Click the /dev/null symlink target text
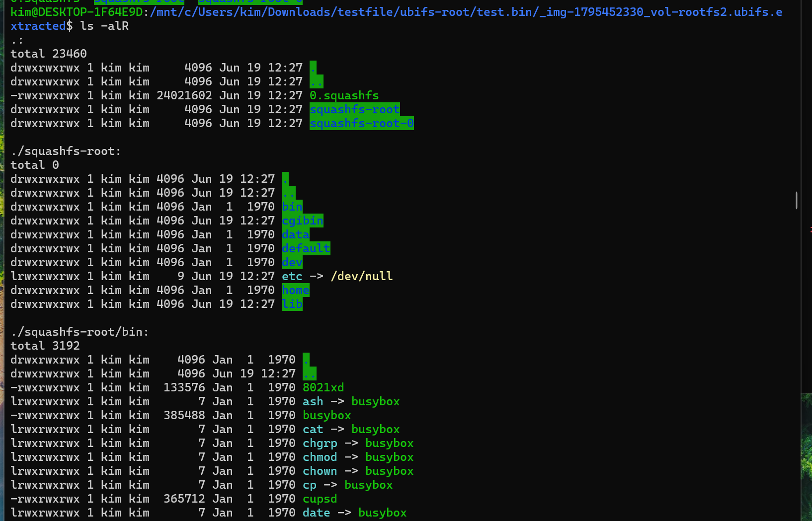 coord(362,276)
